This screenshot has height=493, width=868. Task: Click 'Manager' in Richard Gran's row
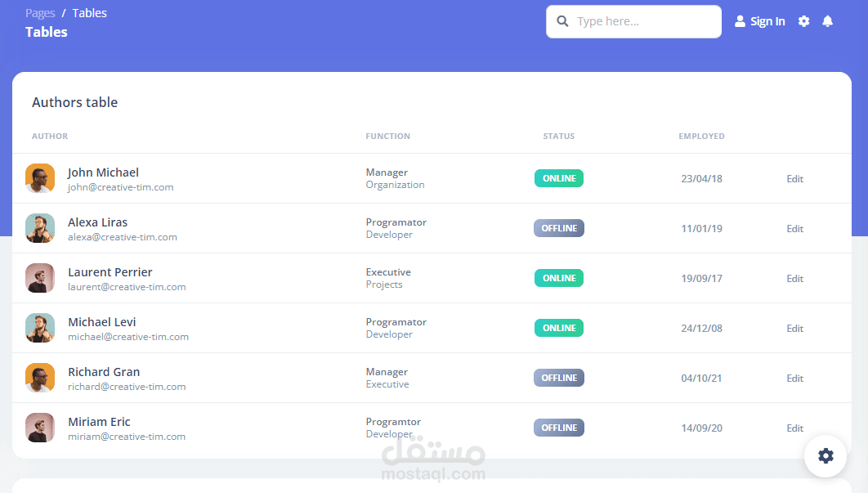tap(387, 372)
